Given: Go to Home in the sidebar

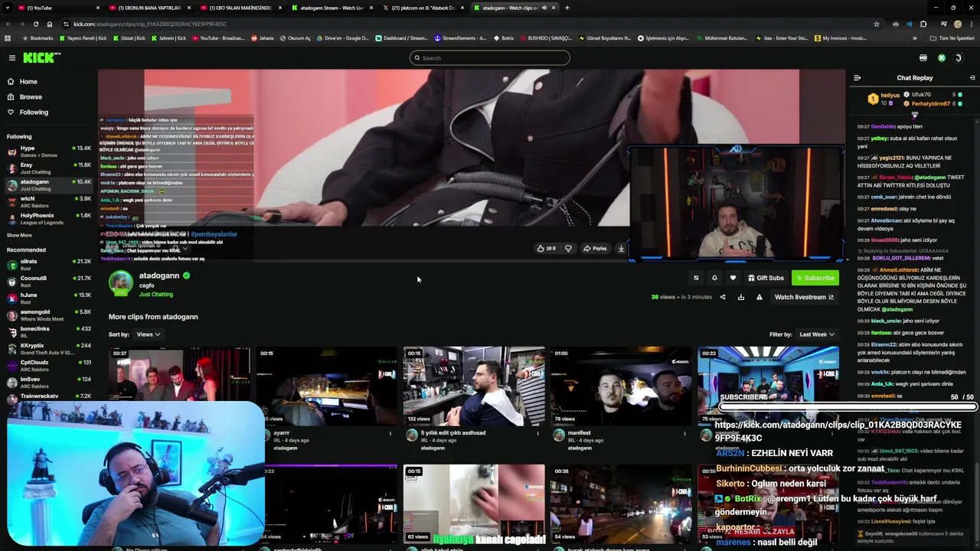Looking at the screenshot, I should click(x=28, y=82).
